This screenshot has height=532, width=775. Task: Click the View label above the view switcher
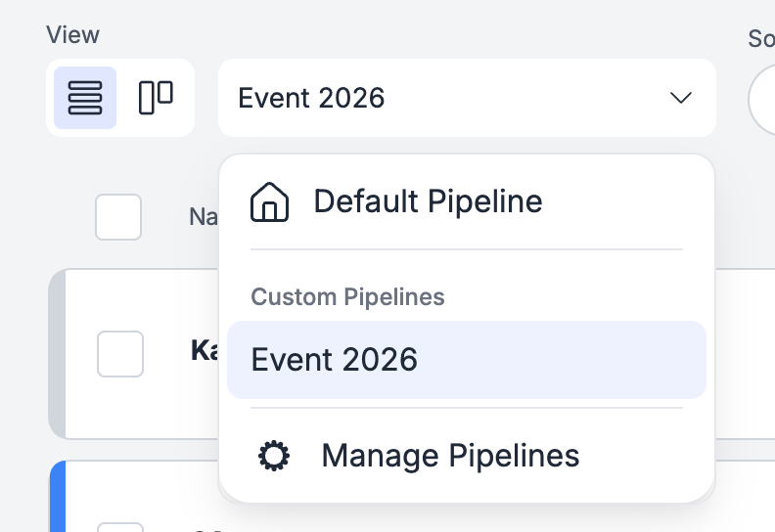click(72, 35)
